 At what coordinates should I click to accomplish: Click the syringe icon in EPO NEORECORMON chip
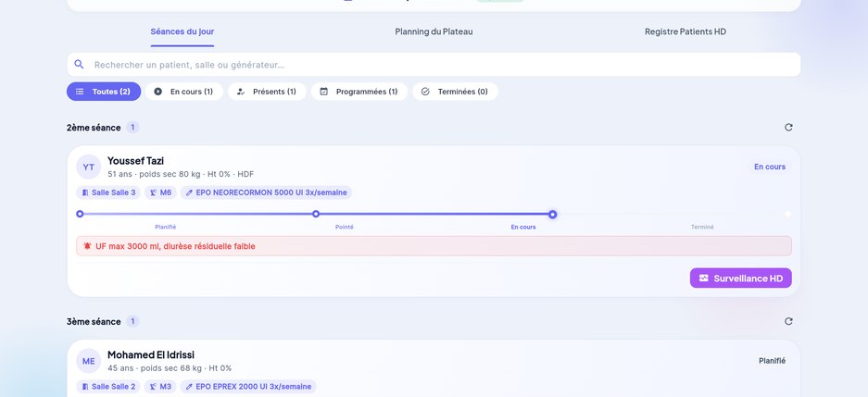(189, 192)
